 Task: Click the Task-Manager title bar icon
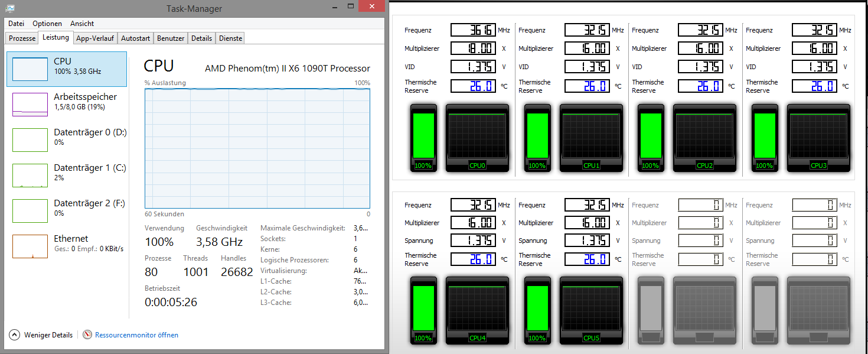pyautogui.click(x=11, y=8)
